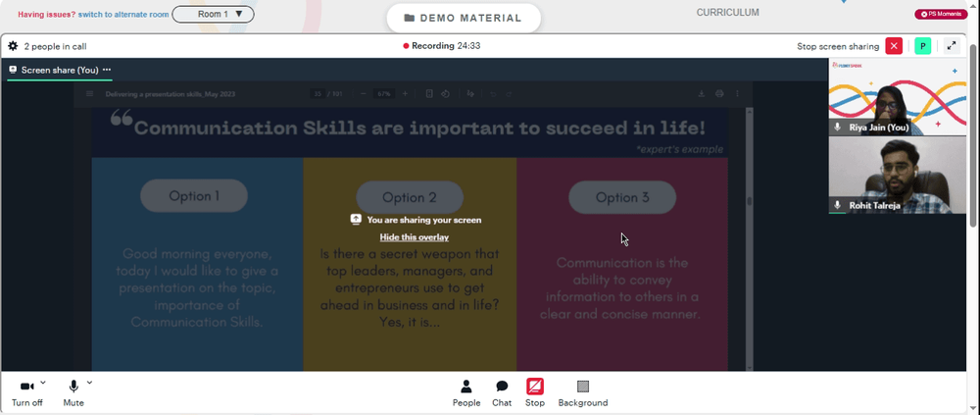Click the PDF title Delivering a presentation skills
980x415 pixels.
[170, 94]
